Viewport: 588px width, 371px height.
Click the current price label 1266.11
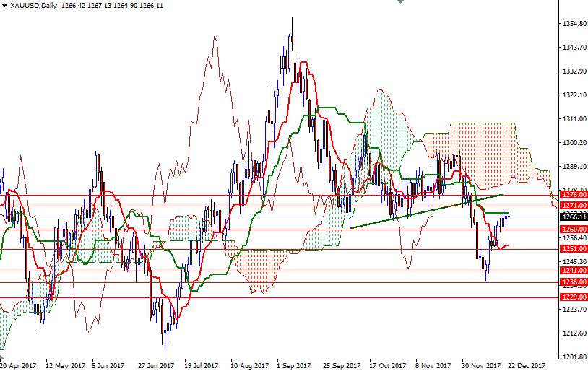(x=573, y=217)
